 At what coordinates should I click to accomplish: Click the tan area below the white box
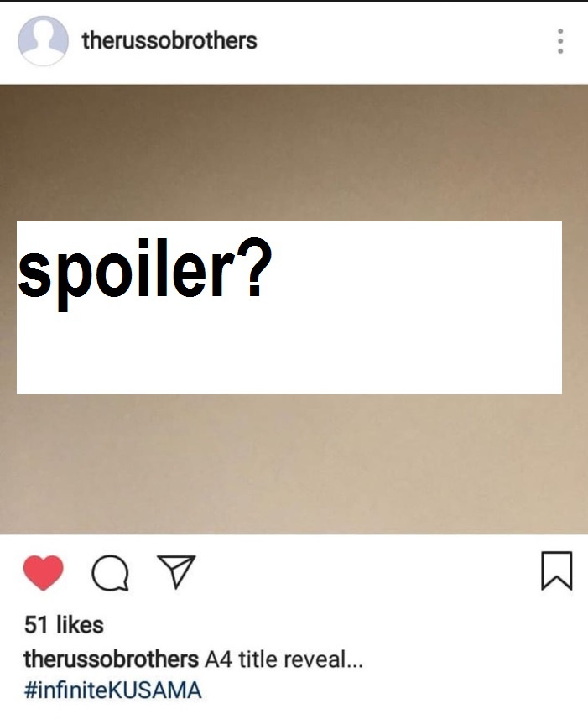294,464
